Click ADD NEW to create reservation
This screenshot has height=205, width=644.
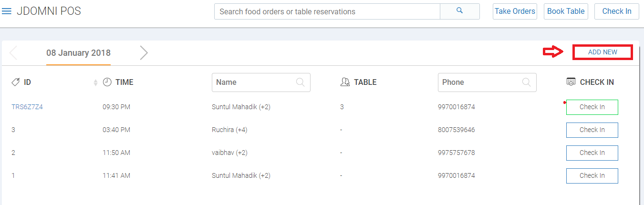tap(602, 52)
